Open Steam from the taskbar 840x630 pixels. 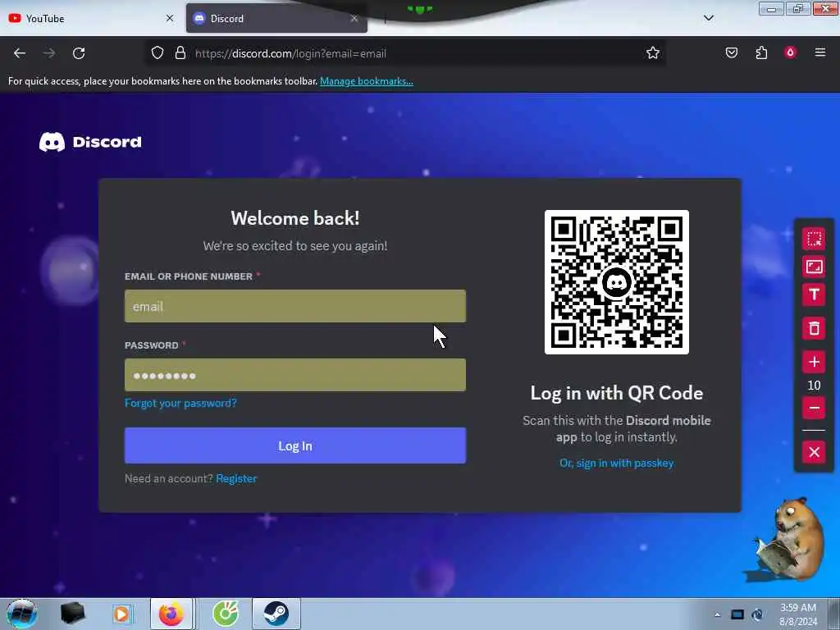(276, 614)
